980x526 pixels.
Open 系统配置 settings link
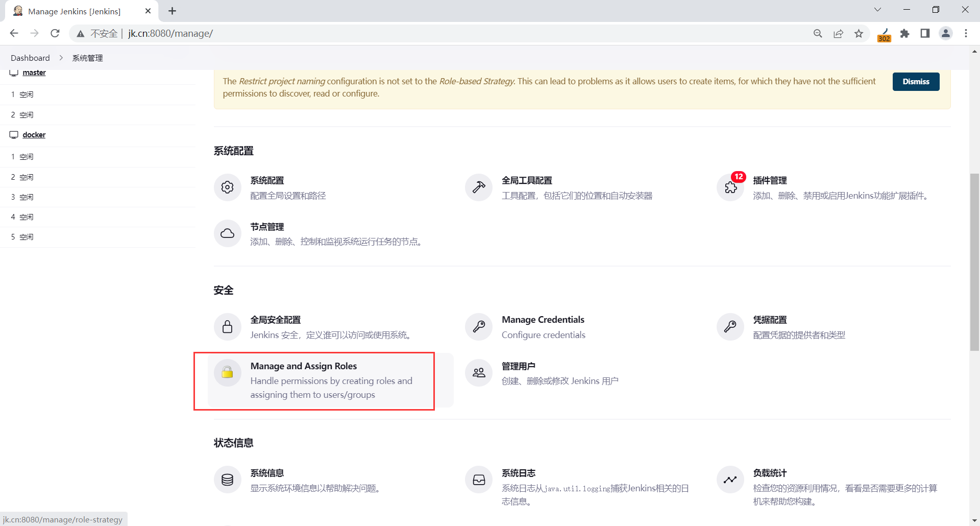[267, 180]
